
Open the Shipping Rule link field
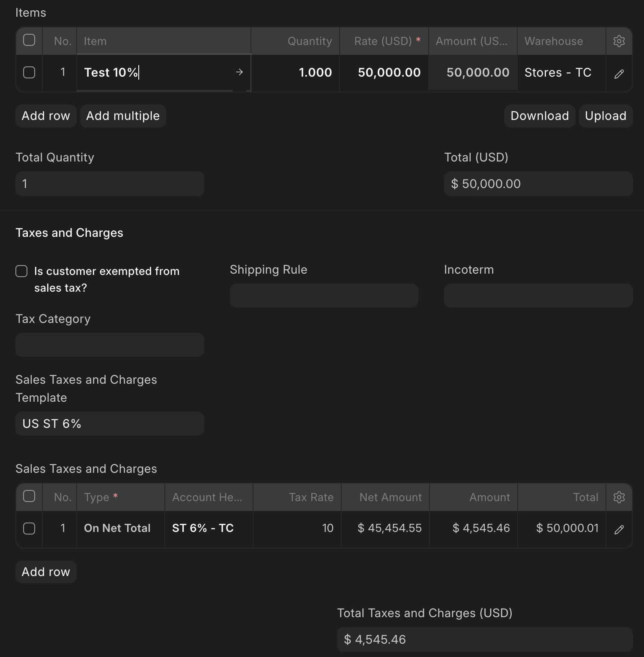[x=324, y=296]
